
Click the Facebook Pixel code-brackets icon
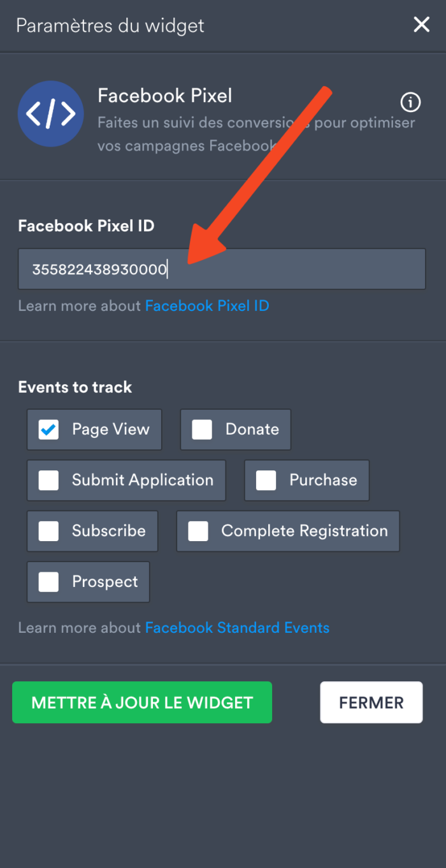51,114
